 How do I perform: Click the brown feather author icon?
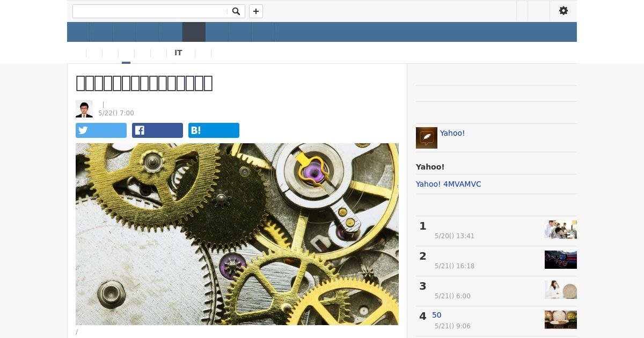427,138
